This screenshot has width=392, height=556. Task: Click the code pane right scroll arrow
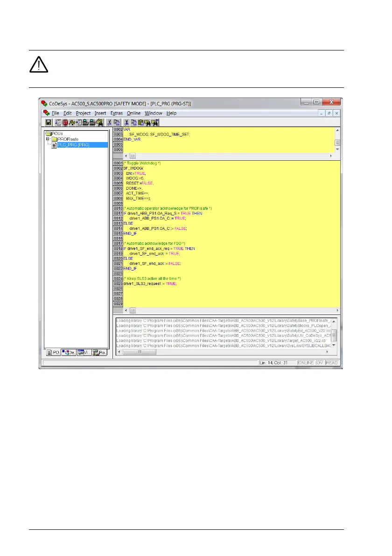pos(337,311)
